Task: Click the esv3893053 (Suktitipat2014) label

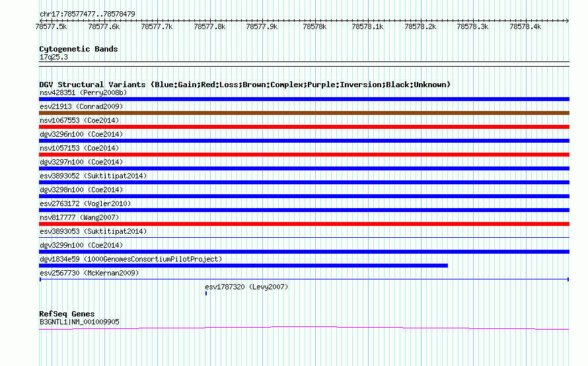Action: [x=93, y=231]
